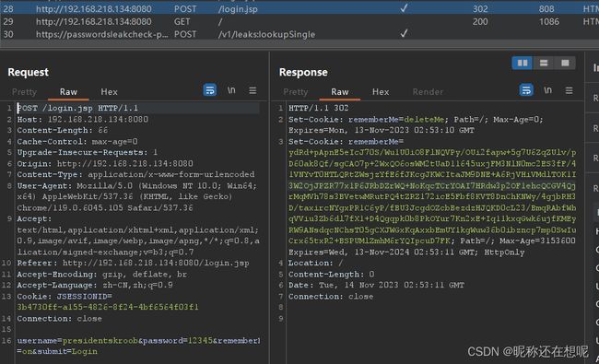Click status 302 cell in row 28
This screenshot has height=364, width=599.
click(480, 9)
